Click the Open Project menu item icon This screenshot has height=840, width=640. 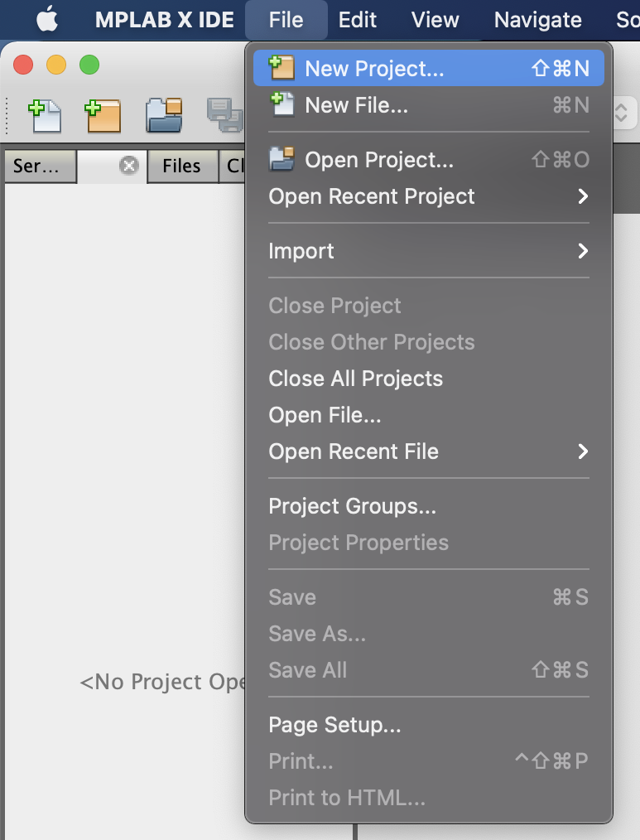coord(282,159)
